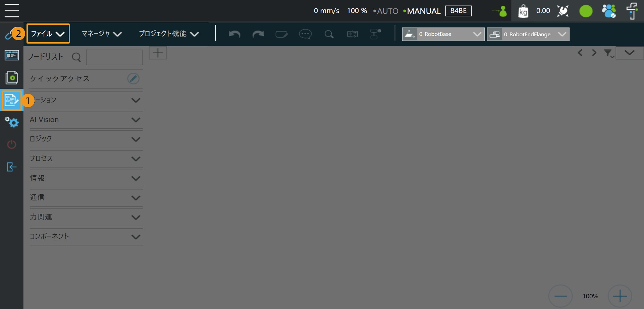Add a new flow tab with plus
The width and height of the screenshot is (644, 309).
click(x=158, y=53)
